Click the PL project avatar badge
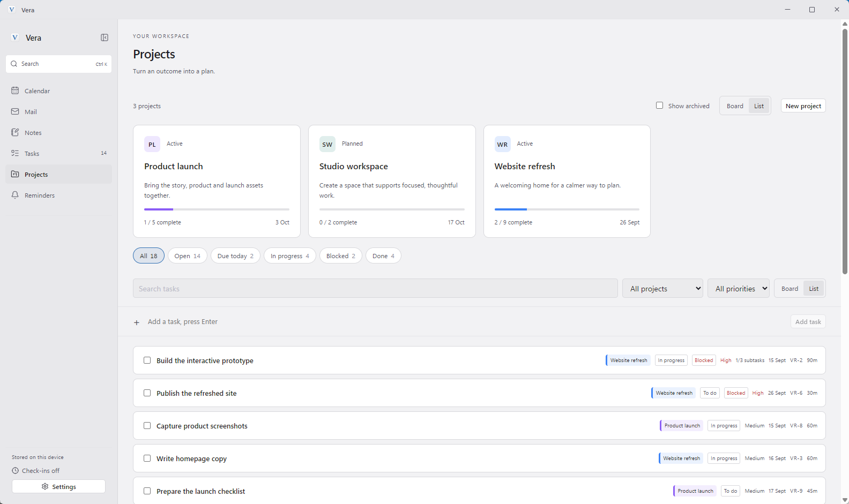The image size is (849, 504). click(152, 144)
